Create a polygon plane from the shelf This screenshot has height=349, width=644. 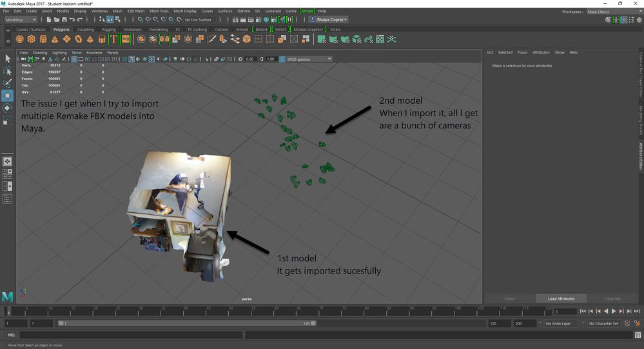point(66,39)
